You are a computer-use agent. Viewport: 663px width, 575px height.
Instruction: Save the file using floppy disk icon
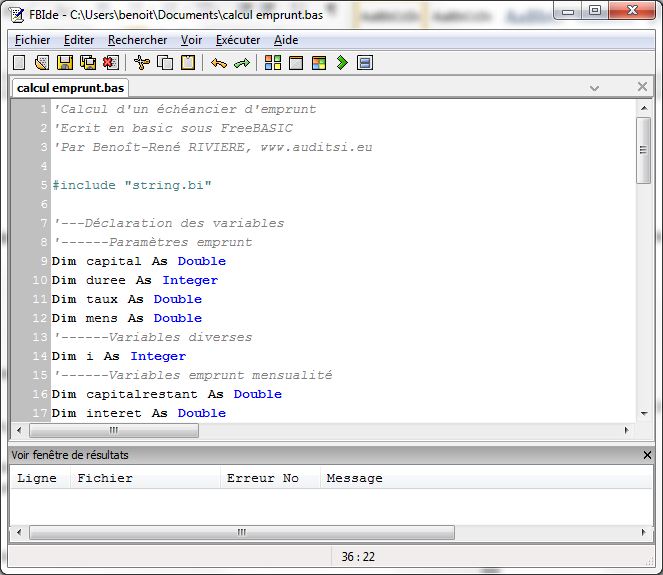pyautogui.click(x=65, y=63)
